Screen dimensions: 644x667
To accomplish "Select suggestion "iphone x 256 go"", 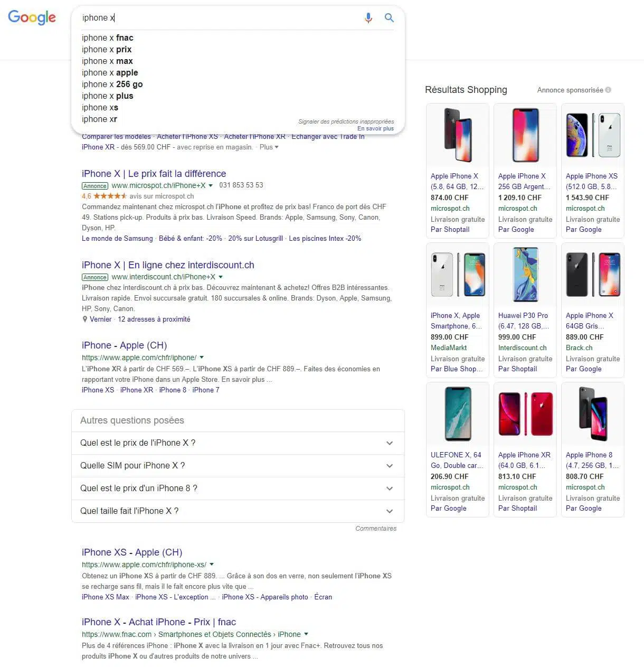I will coord(112,84).
